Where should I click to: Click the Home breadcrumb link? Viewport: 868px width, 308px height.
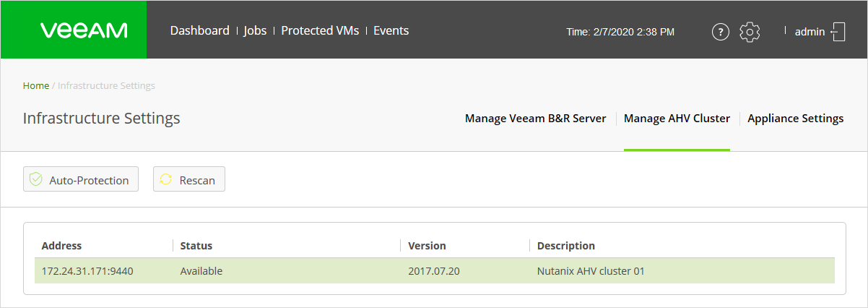(x=36, y=85)
